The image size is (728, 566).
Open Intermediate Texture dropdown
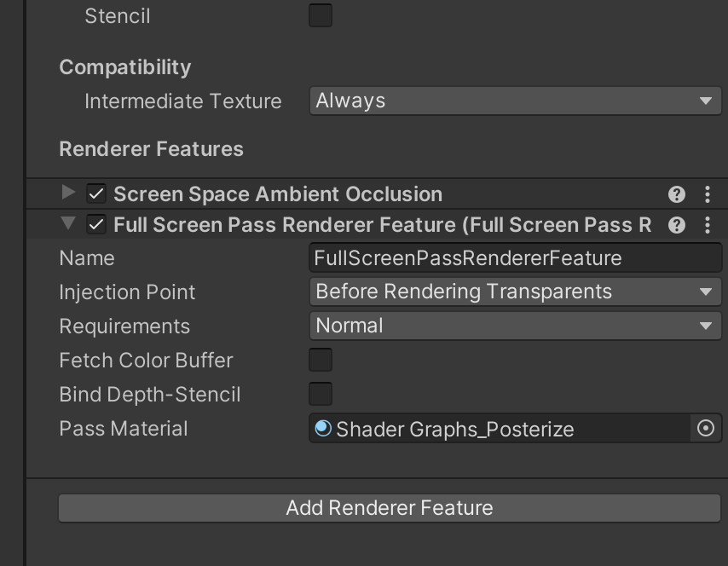(515, 101)
